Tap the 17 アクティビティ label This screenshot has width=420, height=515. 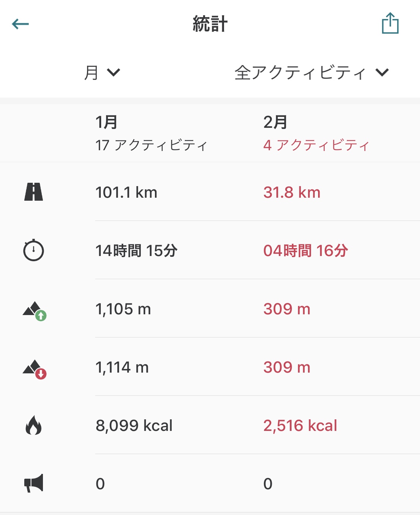[151, 145]
